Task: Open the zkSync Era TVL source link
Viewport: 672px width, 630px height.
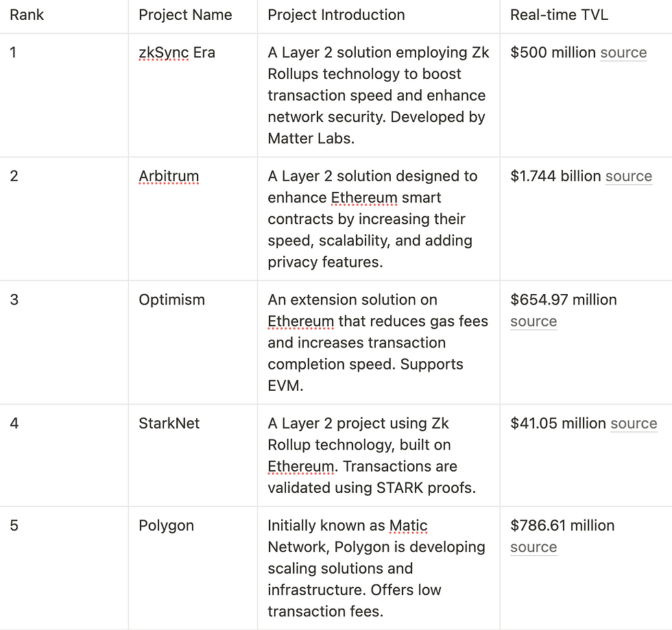Action: tap(623, 53)
